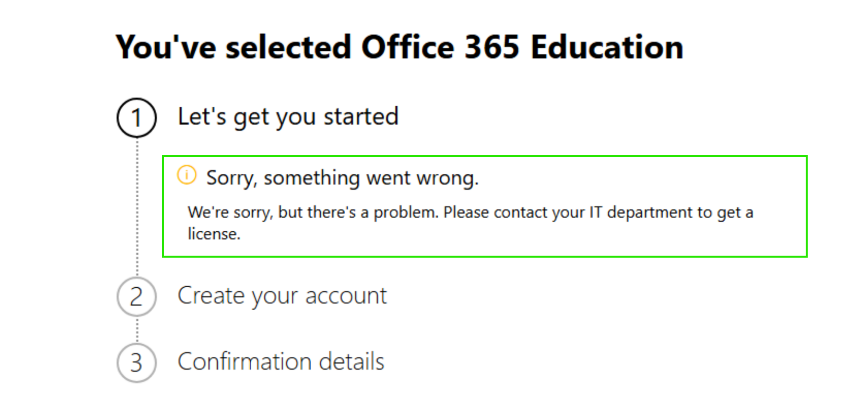Click 'We're sorry, but there's a problem' text
This screenshot has width=868, height=403.
313,212
